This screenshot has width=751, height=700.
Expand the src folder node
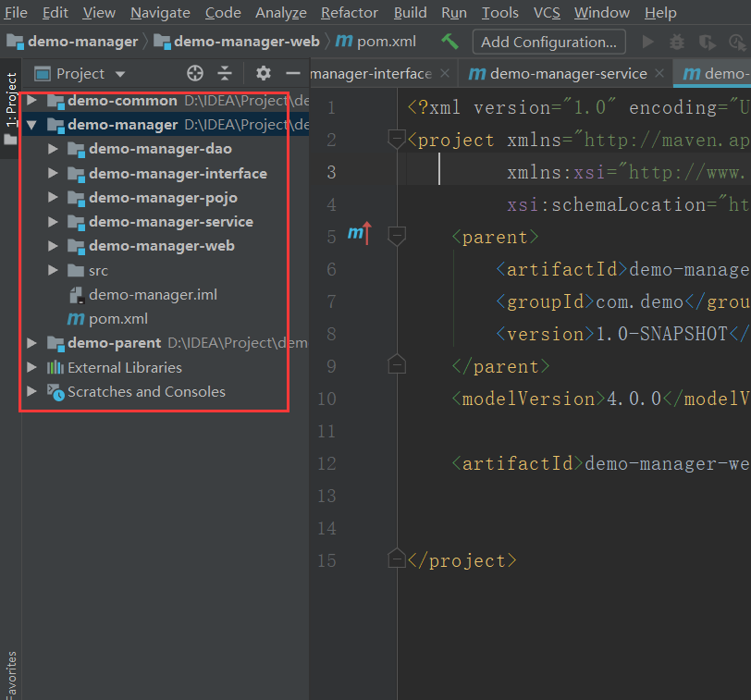point(53,271)
